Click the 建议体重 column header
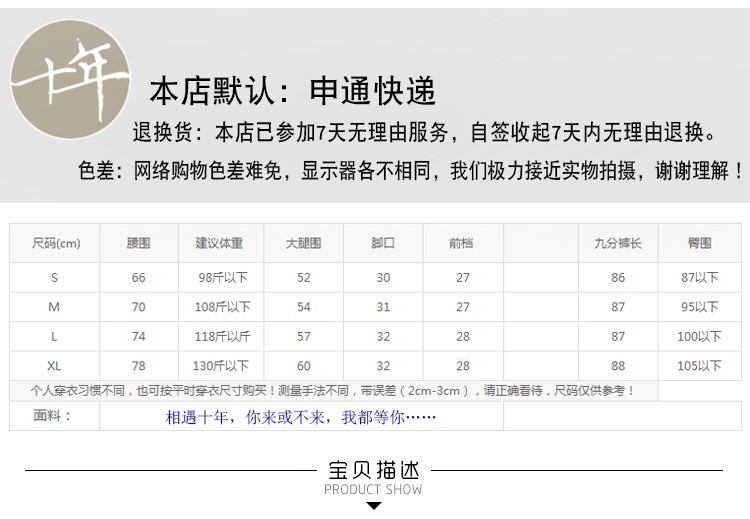The height and width of the screenshot is (519, 750). click(x=219, y=243)
